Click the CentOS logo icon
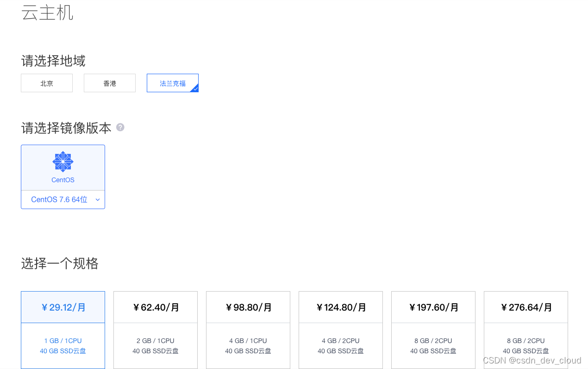This screenshot has height=369, width=588. pyautogui.click(x=63, y=161)
